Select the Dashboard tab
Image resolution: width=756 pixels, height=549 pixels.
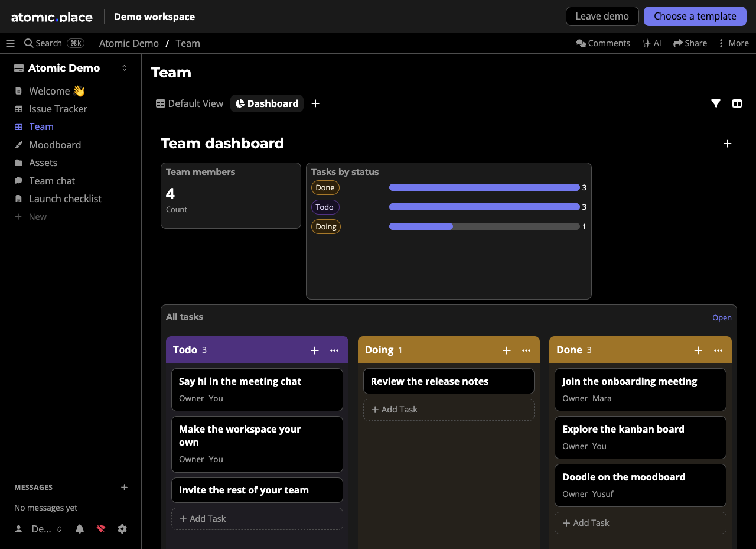point(267,103)
